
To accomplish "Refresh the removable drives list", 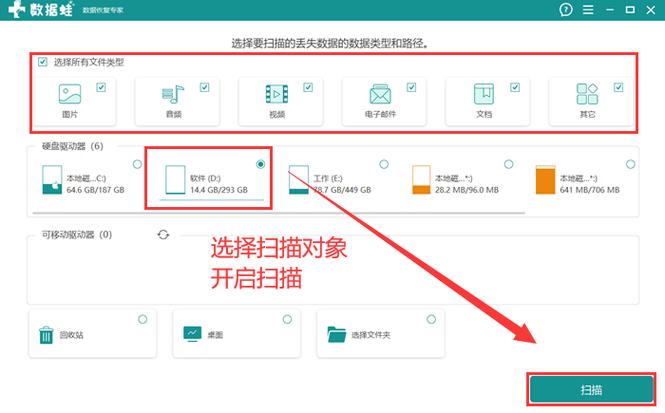I will [163, 234].
